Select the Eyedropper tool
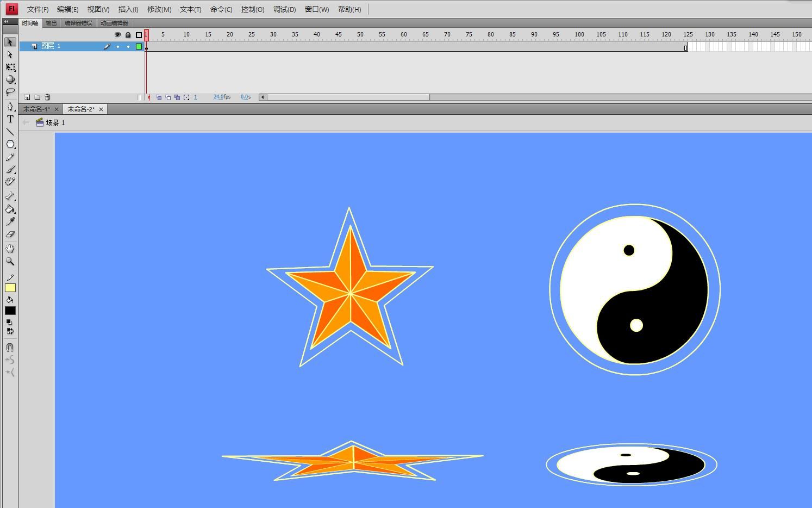812x508 pixels. (10, 221)
